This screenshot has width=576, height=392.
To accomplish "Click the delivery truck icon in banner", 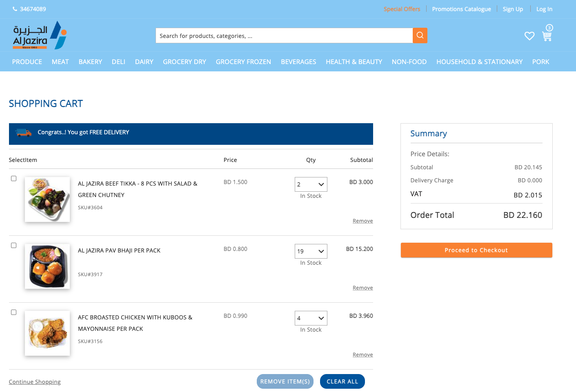I will point(23,133).
